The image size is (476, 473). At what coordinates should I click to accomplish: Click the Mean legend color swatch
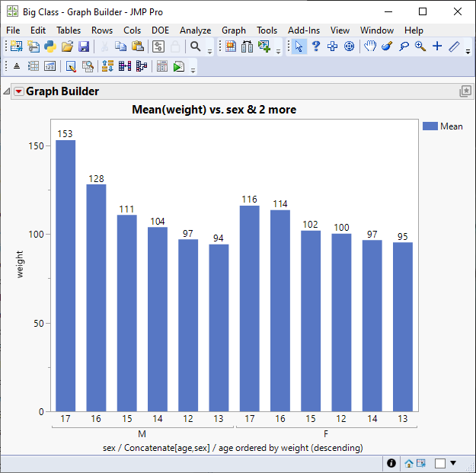tap(430, 126)
